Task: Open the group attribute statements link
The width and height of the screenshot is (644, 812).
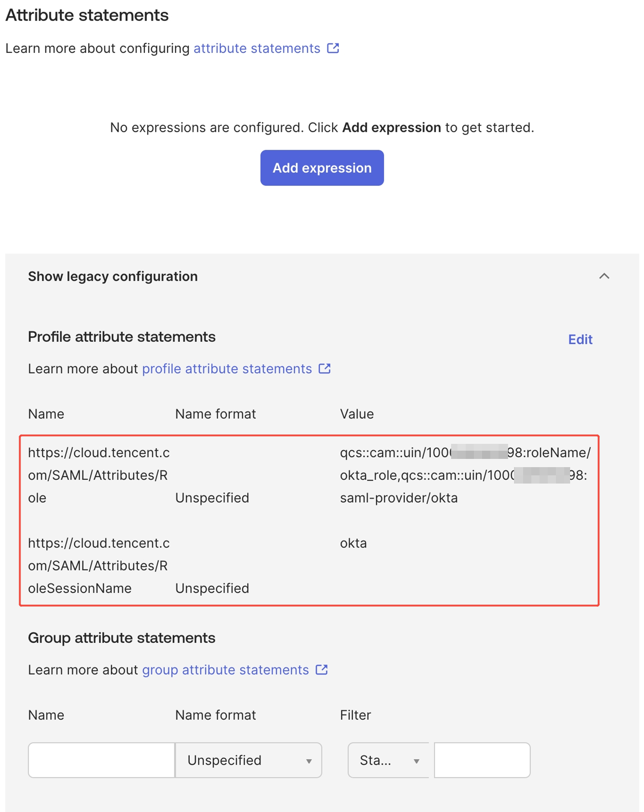Action: (225, 670)
